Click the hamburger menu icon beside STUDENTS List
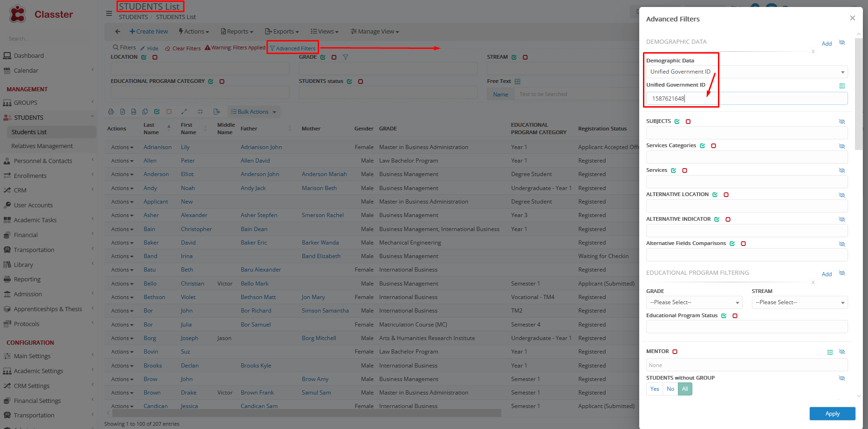The image size is (868, 429). (x=109, y=14)
